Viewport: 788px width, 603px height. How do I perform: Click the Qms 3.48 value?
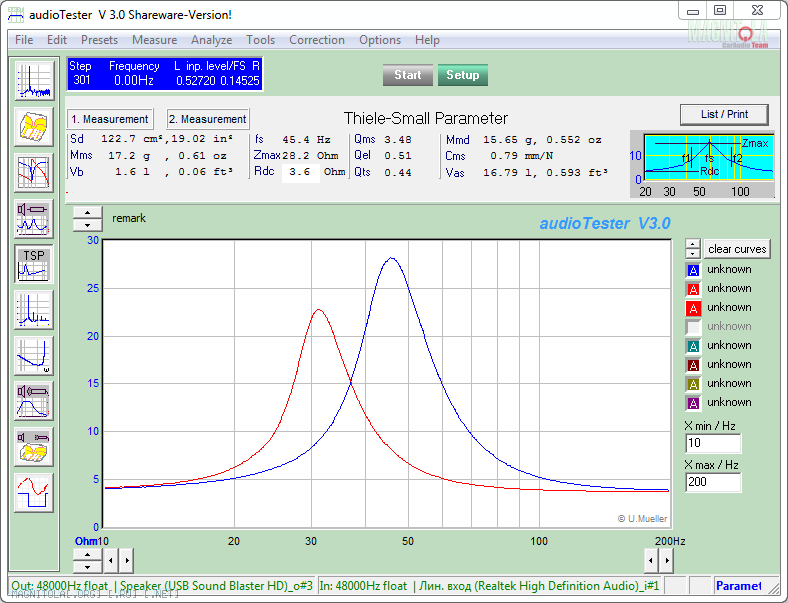(398, 140)
